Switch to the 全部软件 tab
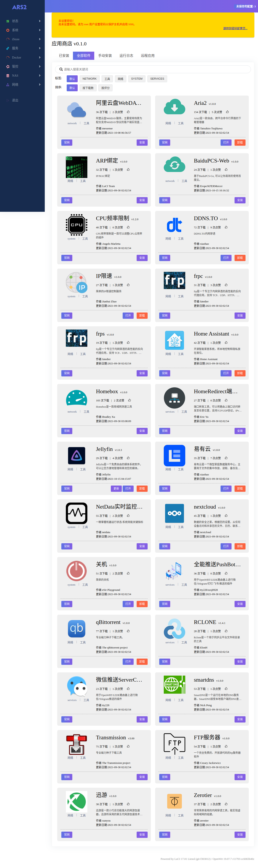The width and height of the screenshot is (258, 868). coord(83,56)
